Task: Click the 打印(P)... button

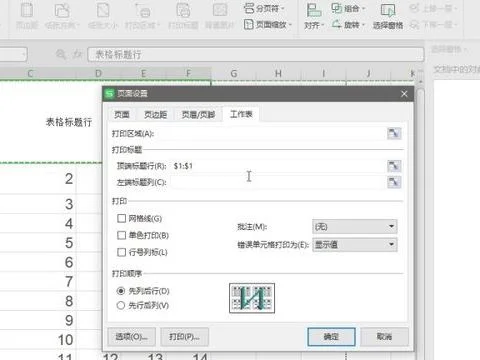Action: [185, 337]
